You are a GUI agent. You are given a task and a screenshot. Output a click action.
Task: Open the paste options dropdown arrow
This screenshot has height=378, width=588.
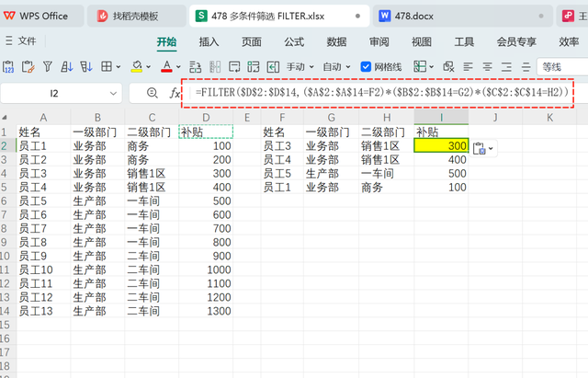pyautogui.click(x=491, y=149)
